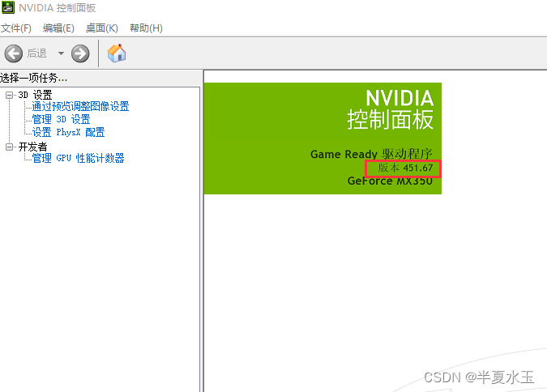Click the Game Ready 驱动程序 text

click(x=371, y=154)
